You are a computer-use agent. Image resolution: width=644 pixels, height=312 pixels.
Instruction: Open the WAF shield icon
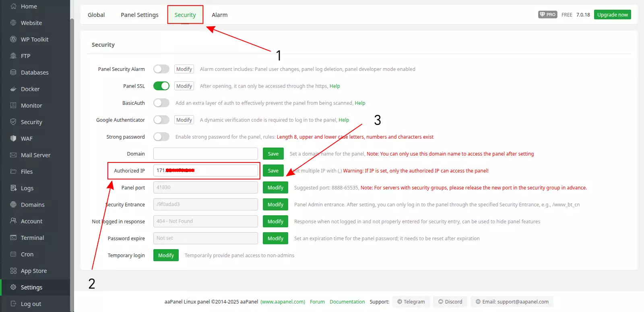coord(13,139)
